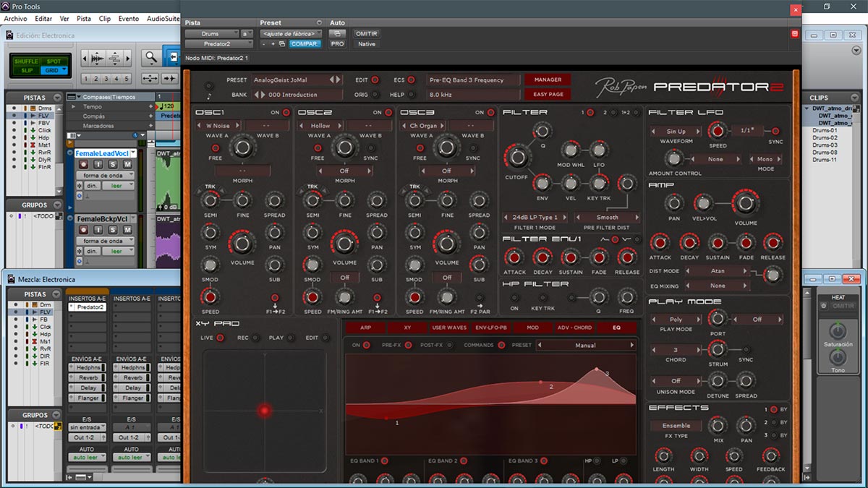Click the Filter LFO Speed knob
The image size is (868, 488).
point(717,131)
